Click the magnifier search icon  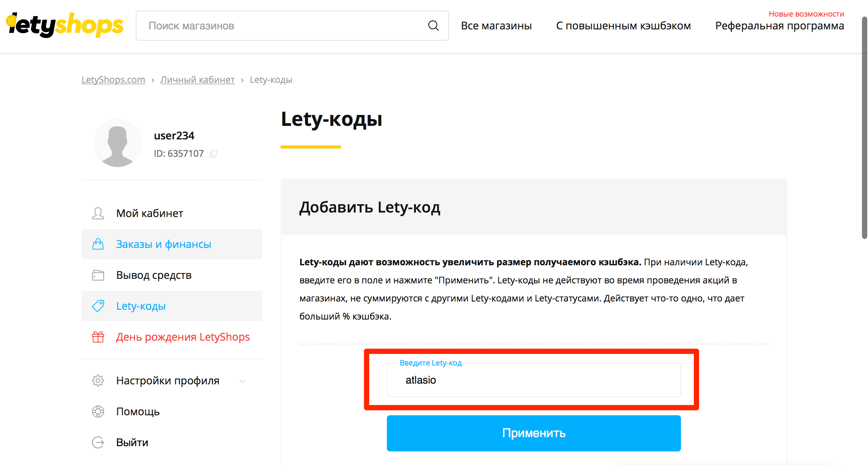coord(433,26)
